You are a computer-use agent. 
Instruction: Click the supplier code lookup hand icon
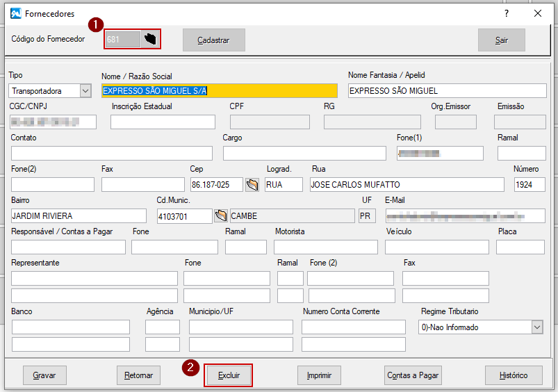point(150,39)
